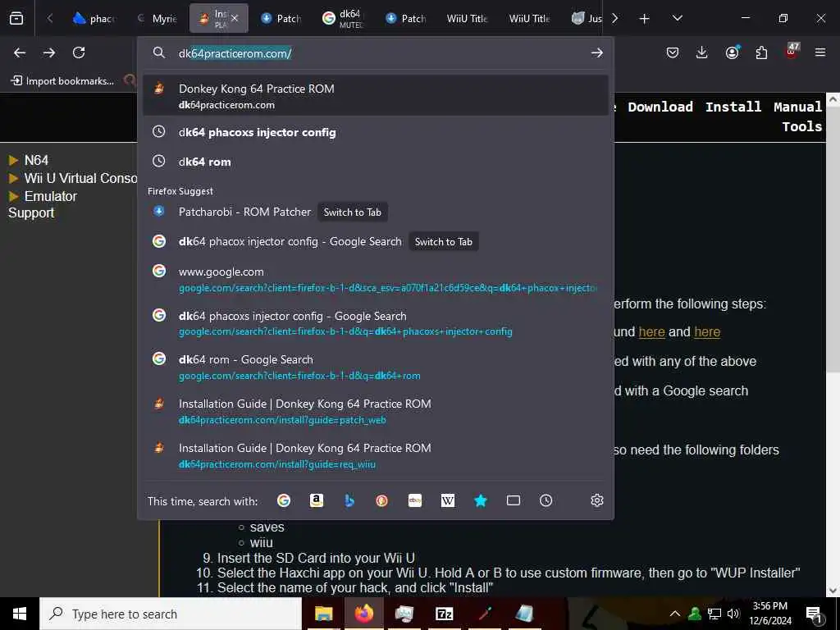Open Firefox View icon in tab strip
Viewport: 840px width, 630px height.
pyautogui.click(x=16, y=18)
